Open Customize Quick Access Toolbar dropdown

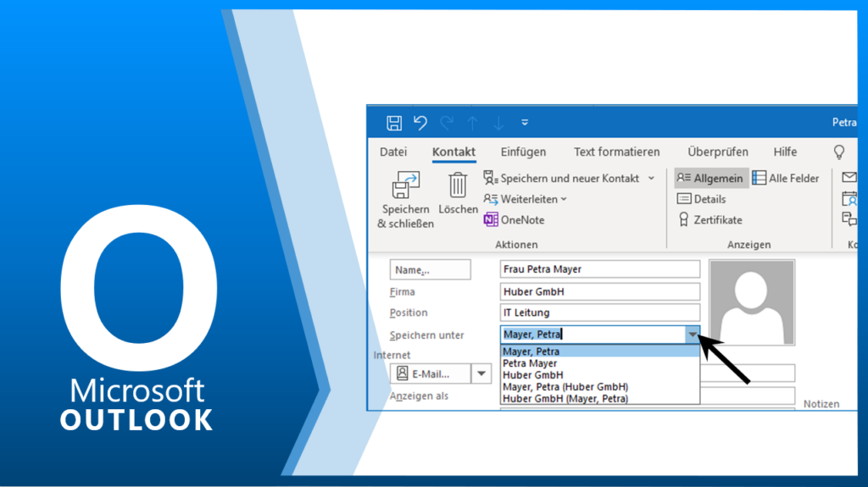[x=525, y=123]
